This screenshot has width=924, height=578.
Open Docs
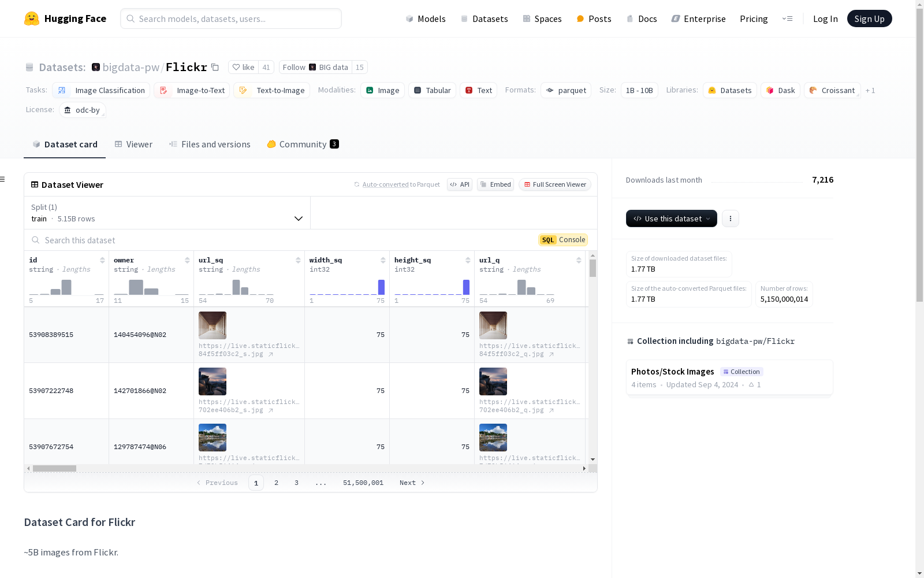[642, 18]
